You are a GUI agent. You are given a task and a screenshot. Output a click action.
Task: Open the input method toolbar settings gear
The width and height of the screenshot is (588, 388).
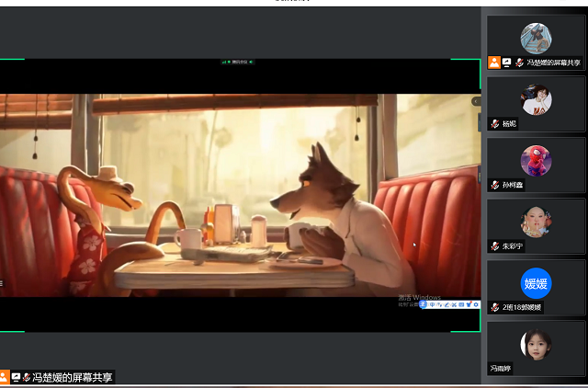click(476, 304)
